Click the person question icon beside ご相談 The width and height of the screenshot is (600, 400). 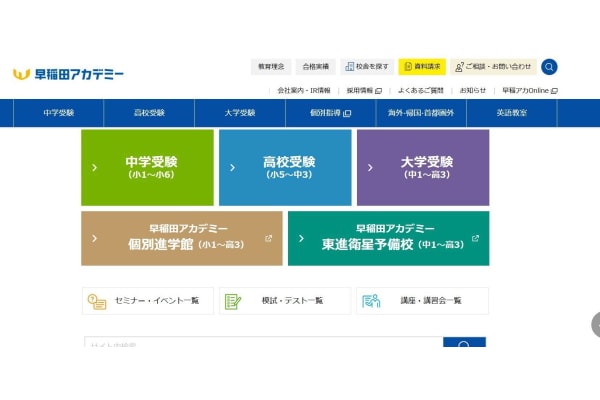click(x=459, y=67)
